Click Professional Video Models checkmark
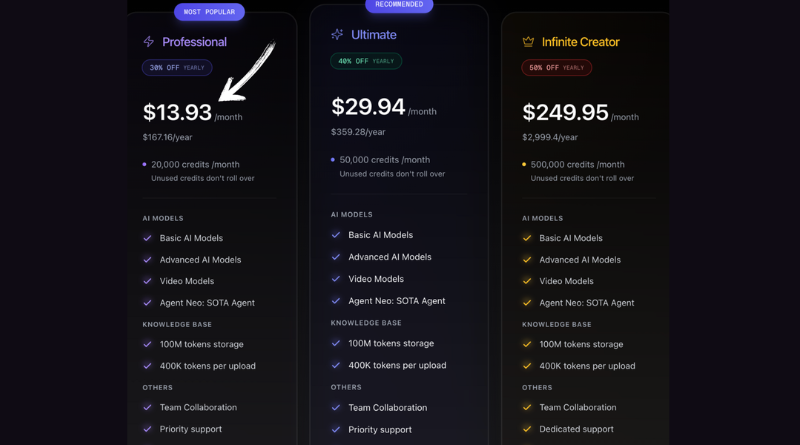The image size is (800, 445). pos(147,281)
